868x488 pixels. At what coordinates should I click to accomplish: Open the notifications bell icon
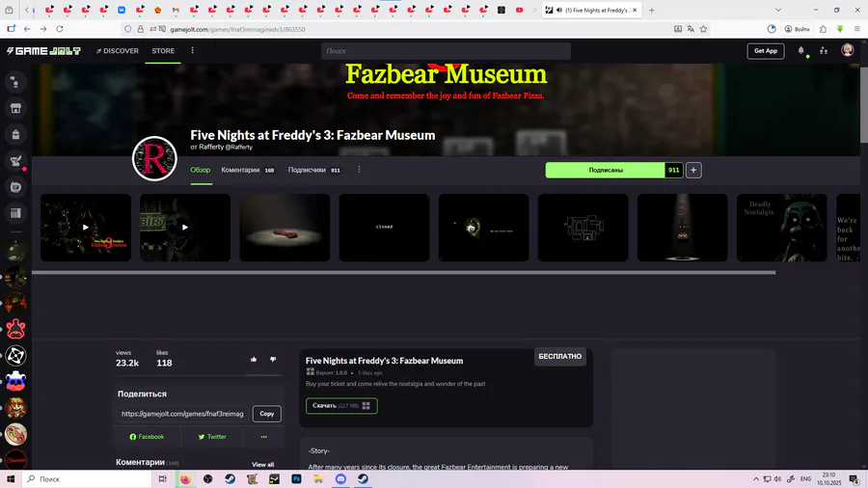tap(801, 51)
